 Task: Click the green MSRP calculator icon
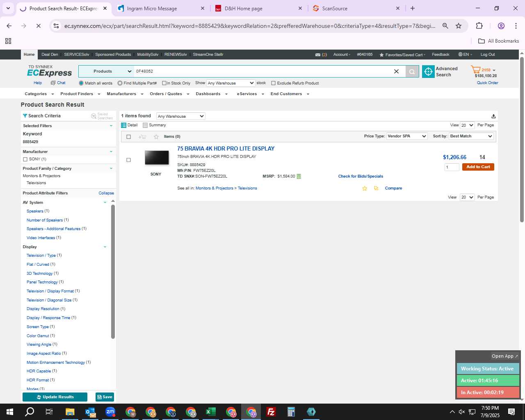click(299, 176)
